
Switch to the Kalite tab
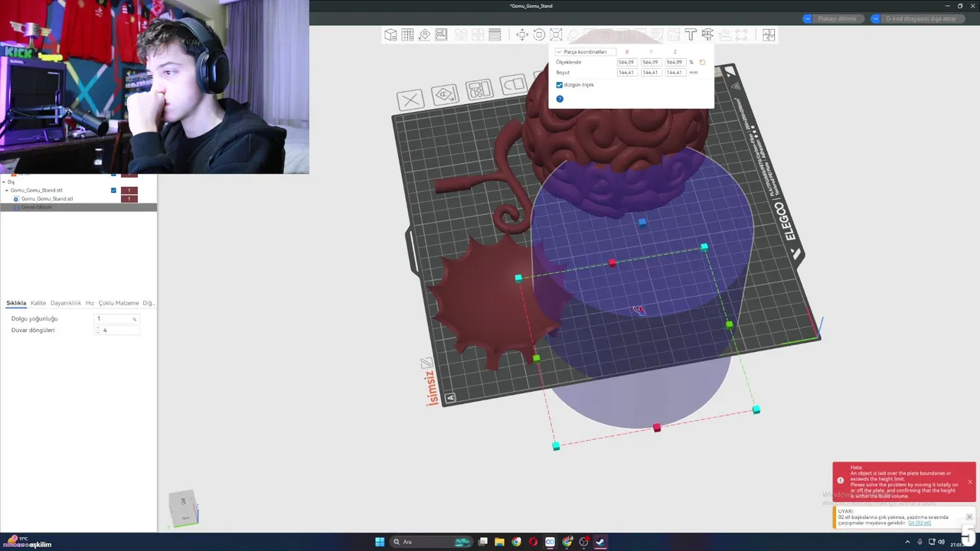[38, 303]
